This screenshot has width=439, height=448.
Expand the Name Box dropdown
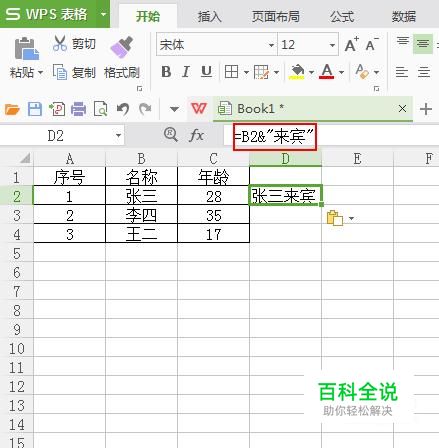tap(118, 136)
